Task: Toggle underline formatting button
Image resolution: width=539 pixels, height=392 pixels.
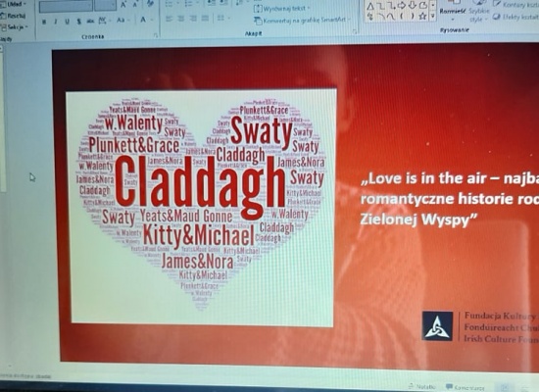Action: (67, 22)
